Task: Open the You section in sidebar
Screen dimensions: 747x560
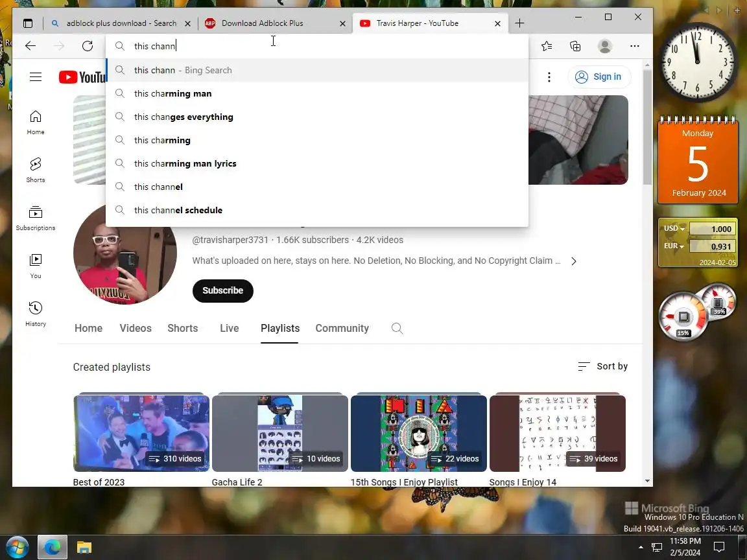Action: tap(36, 266)
